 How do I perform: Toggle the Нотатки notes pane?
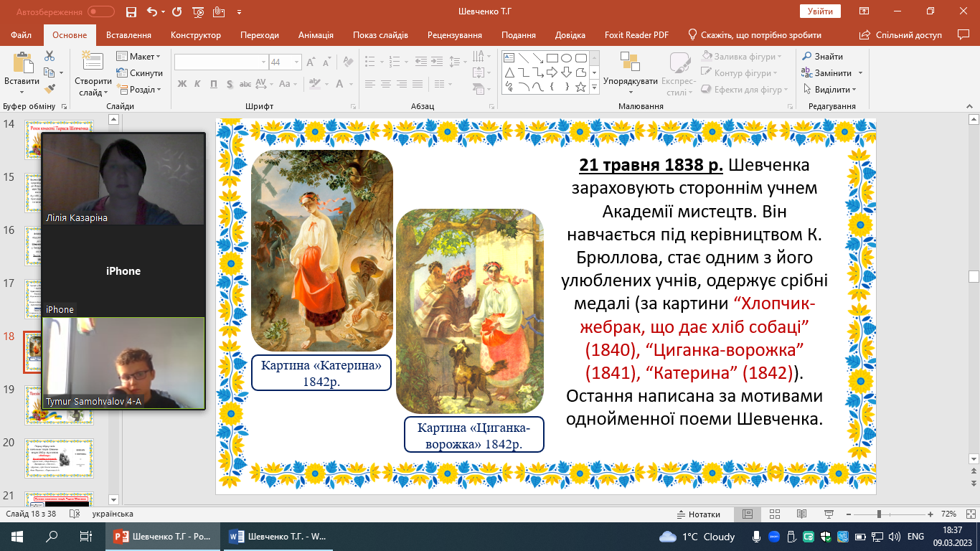pyautogui.click(x=699, y=514)
